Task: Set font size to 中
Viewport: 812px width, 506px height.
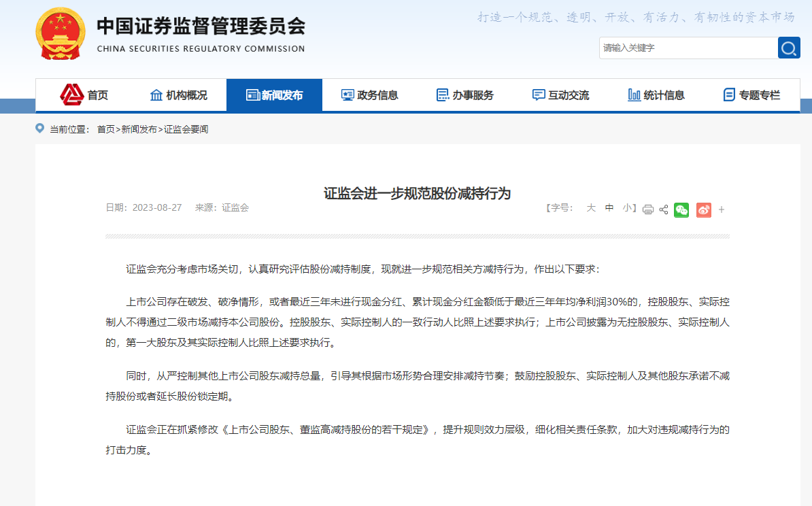Action: tap(609, 208)
